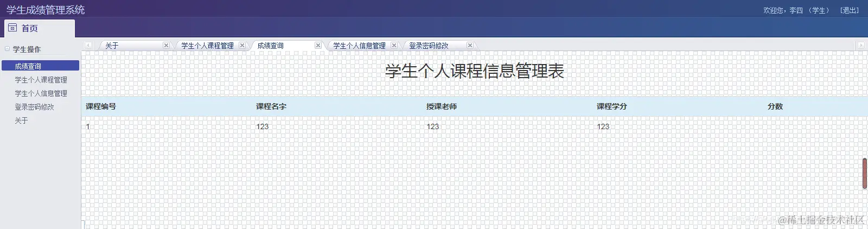
Task: Click the 学生个人课程信息管理表 heading
Action: click(x=475, y=71)
